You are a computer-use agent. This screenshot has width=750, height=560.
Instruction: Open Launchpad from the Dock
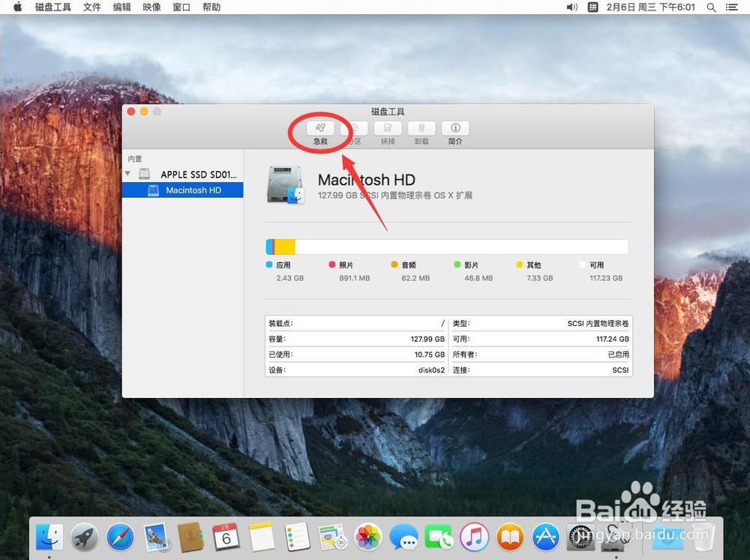[x=85, y=537]
